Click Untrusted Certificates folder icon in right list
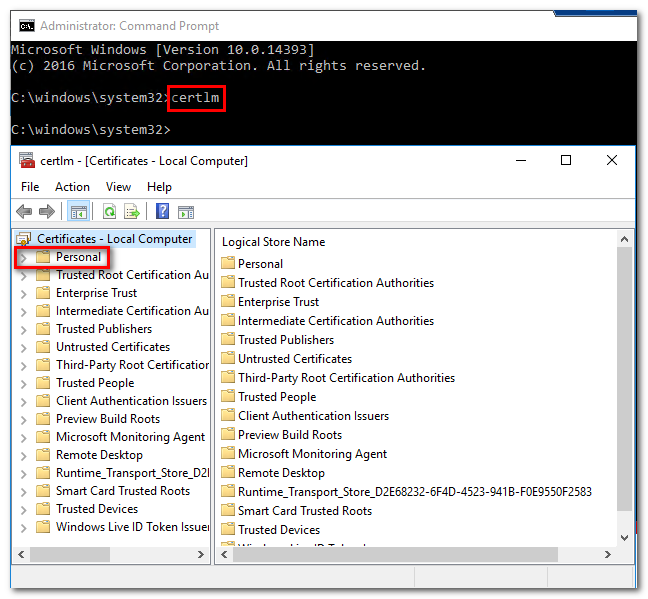The height and width of the screenshot is (599, 648). point(228,358)
